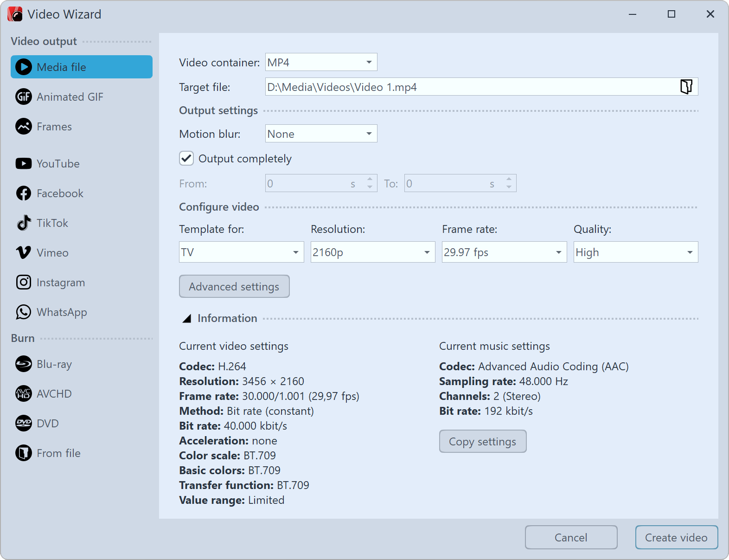The height and width of the screenshot is (560, 729).
Task: Choose the TikTok output option
Action: pos(82,223)
